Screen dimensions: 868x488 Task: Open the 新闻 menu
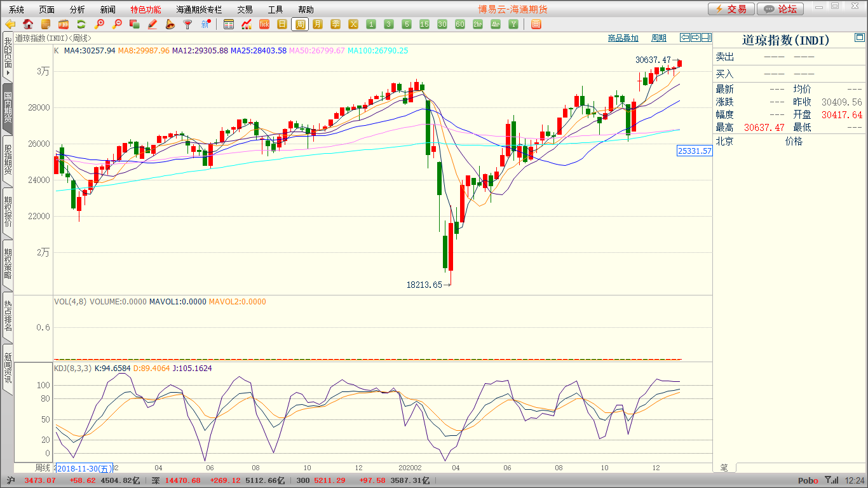(x=108, y=10)
